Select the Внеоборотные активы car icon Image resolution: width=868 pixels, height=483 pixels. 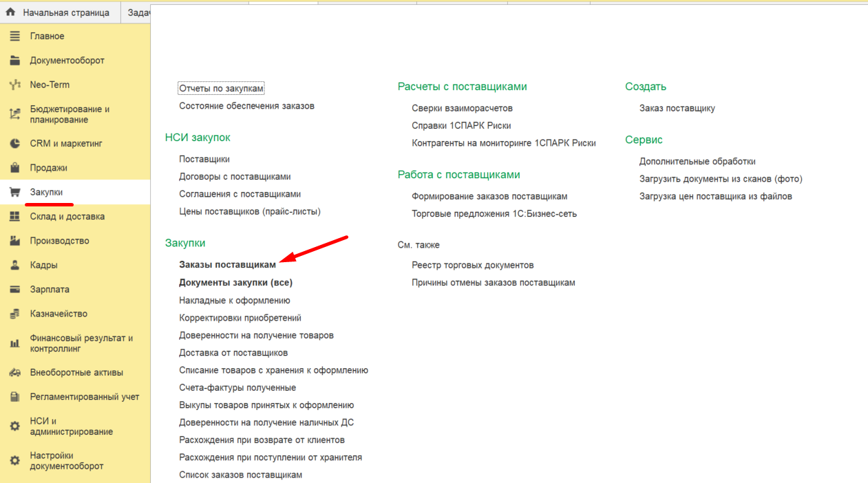pyautogui.click(x=14, y=373)
